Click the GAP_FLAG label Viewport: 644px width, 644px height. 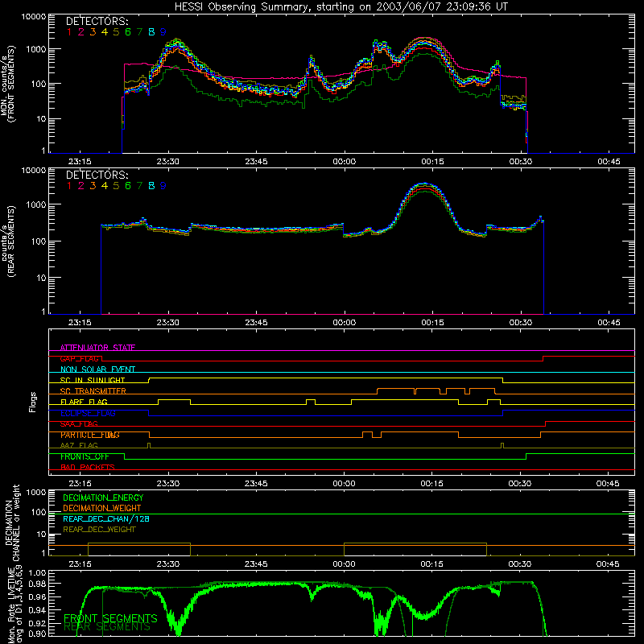coord(80,358)
